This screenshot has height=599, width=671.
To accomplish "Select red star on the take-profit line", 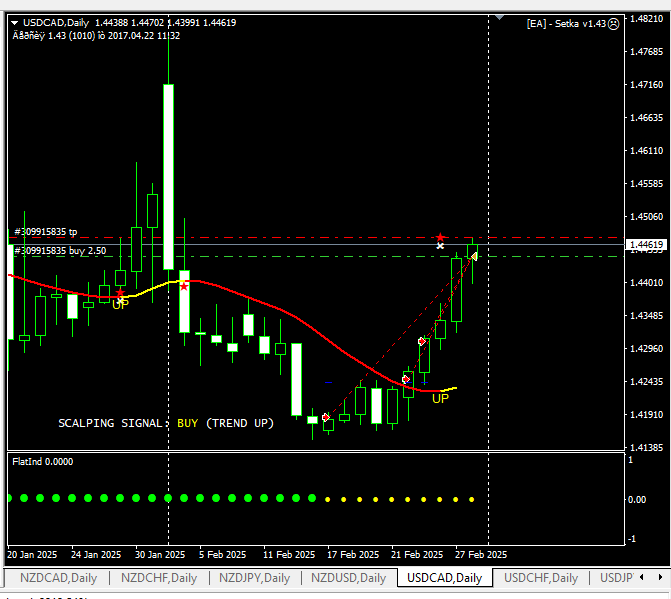I will click(440, 237).
